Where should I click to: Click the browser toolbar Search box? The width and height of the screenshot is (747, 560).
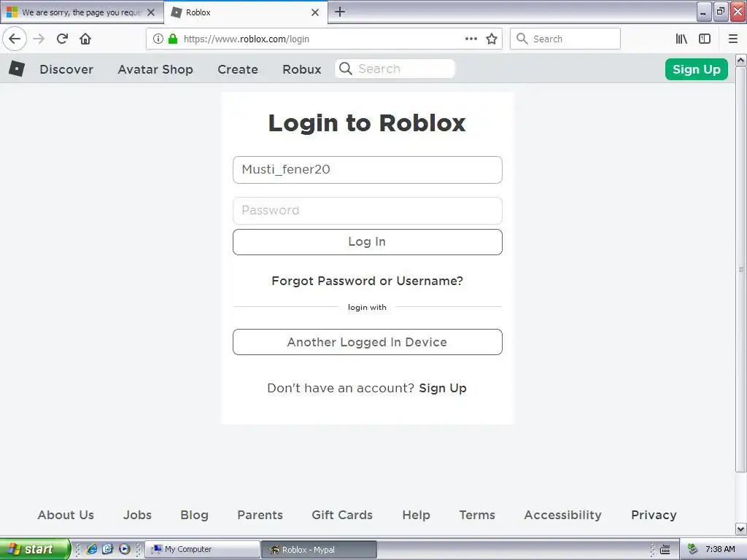point(565,39)
